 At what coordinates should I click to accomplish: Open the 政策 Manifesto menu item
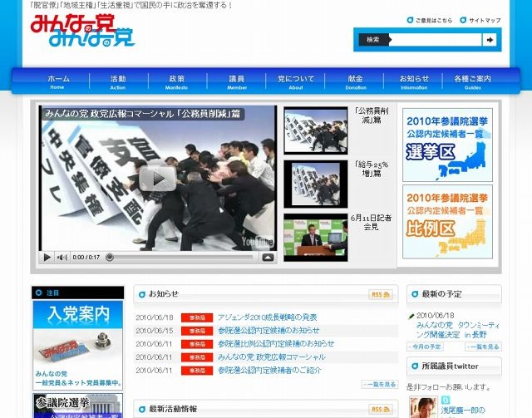pos(177,81)
